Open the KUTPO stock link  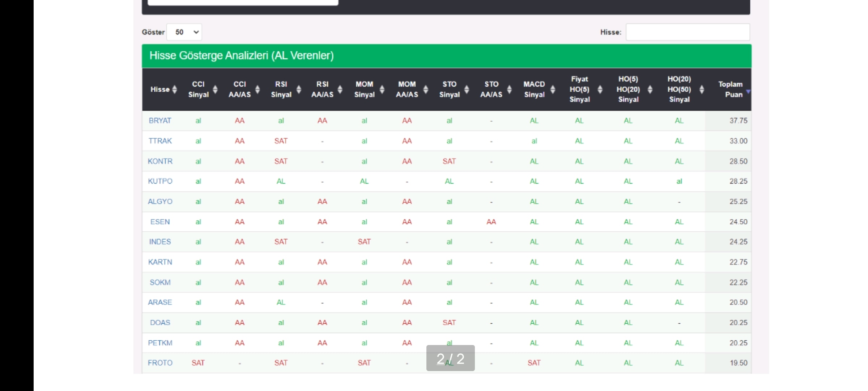pos(160,181)
